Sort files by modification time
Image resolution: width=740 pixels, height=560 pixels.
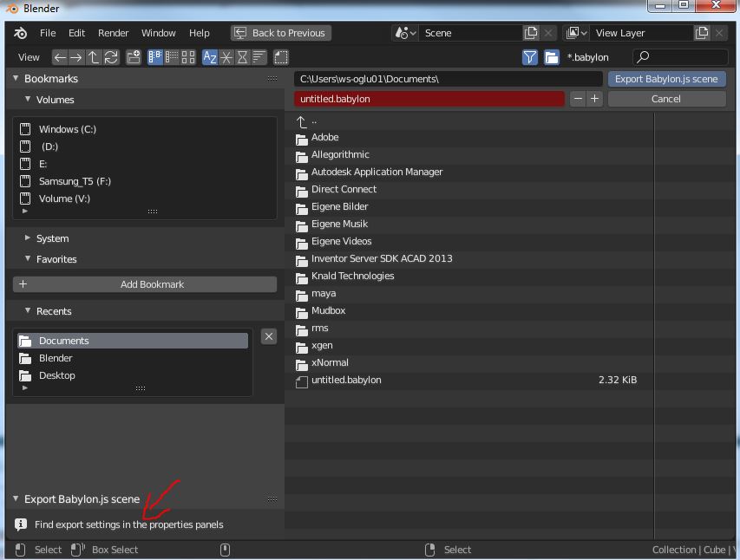243,57
